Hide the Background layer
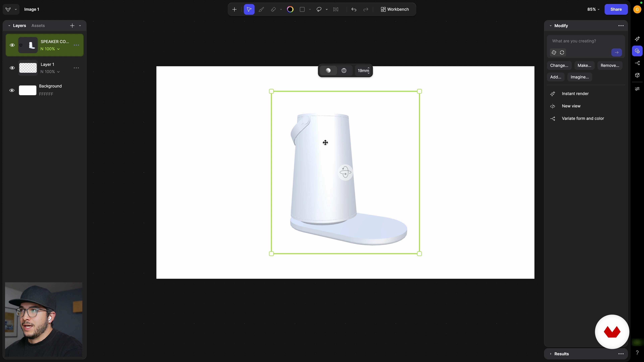The height and width of the screenshot is (362, 644). (12, 90)
